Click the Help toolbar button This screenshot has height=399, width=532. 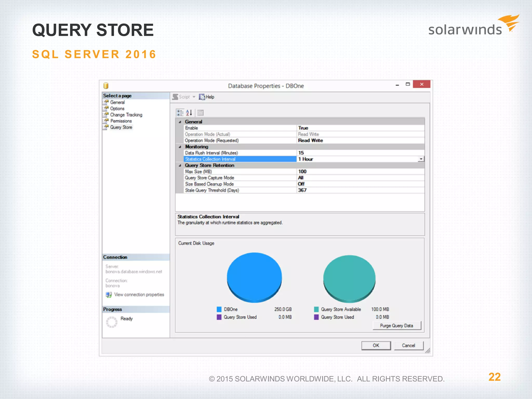tap(207, 97)
